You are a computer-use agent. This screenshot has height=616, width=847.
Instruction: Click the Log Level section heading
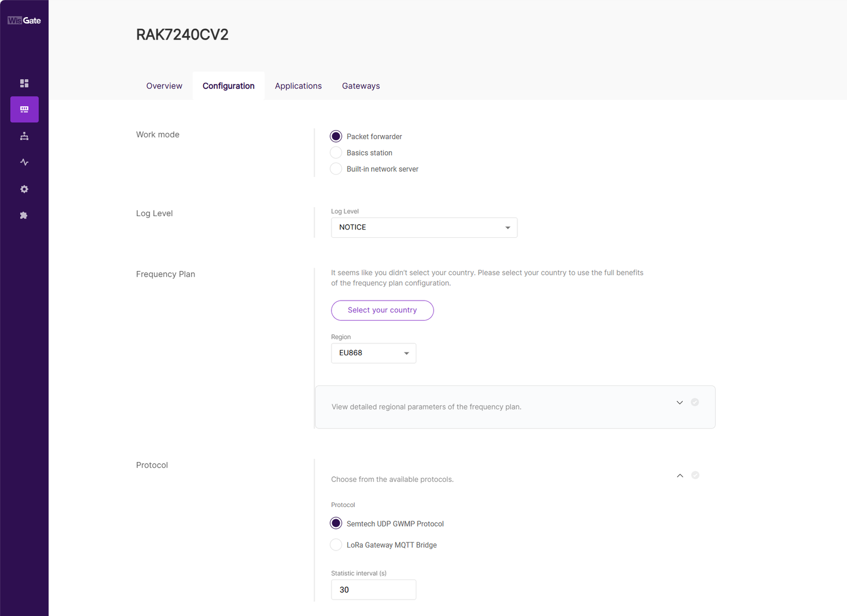155,213
